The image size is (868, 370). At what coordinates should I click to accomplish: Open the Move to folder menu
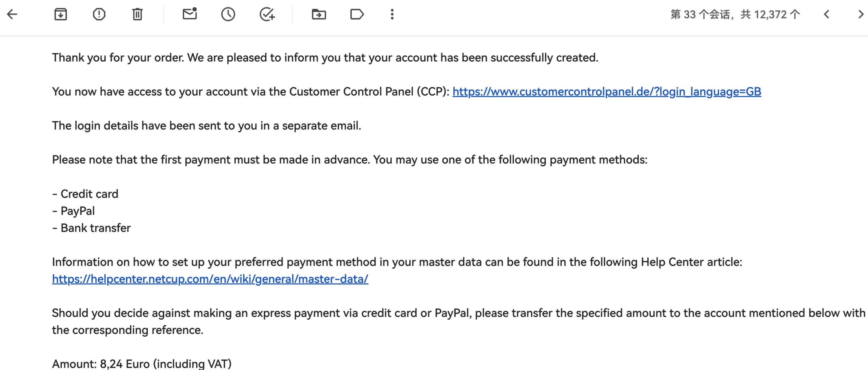tap(319, 14)
